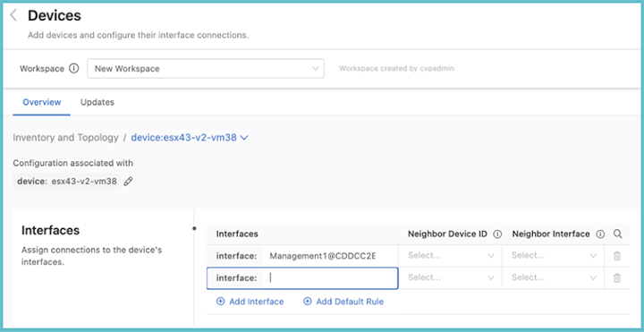644x332 pixels.
Task: Click the search magnifier in table header
Action: tap(617, 234)
